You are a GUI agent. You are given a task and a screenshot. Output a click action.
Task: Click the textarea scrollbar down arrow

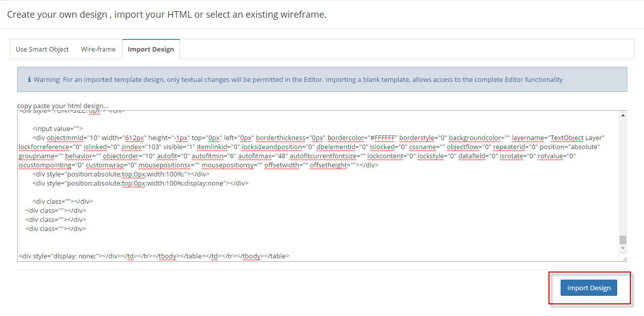tap(623, 249)
